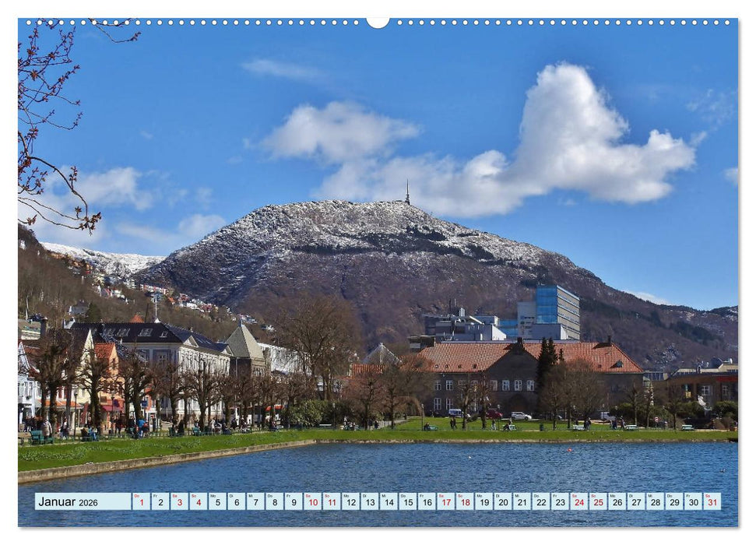Image resolution: width=756 pixels, height=545 pixels.
Task: Click the Mo label above date 5
Action: (x=212, y=496)
